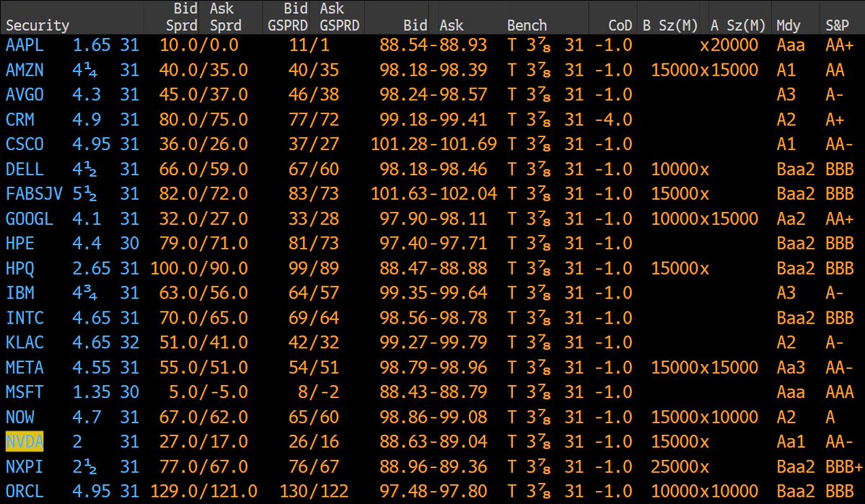Screen dimensions: 865x504
Task: Click AMZN size 15000x15000
Action: [704, 70]
